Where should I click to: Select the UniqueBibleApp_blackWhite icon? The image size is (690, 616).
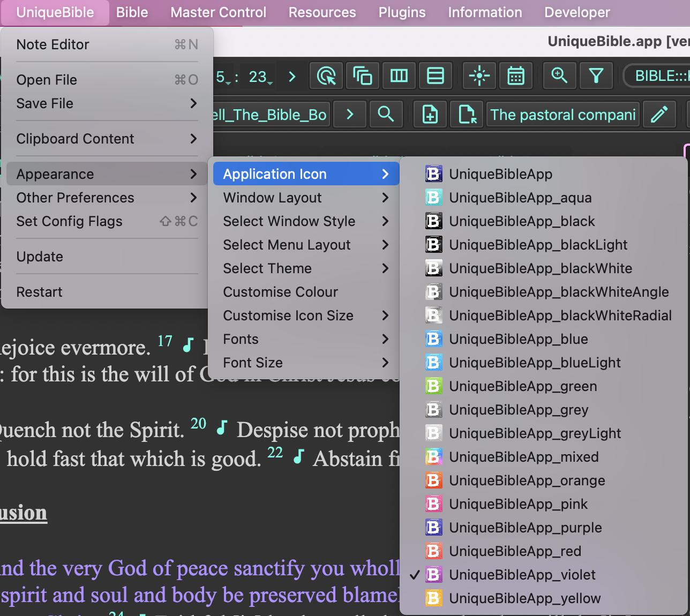coord(544,268)
